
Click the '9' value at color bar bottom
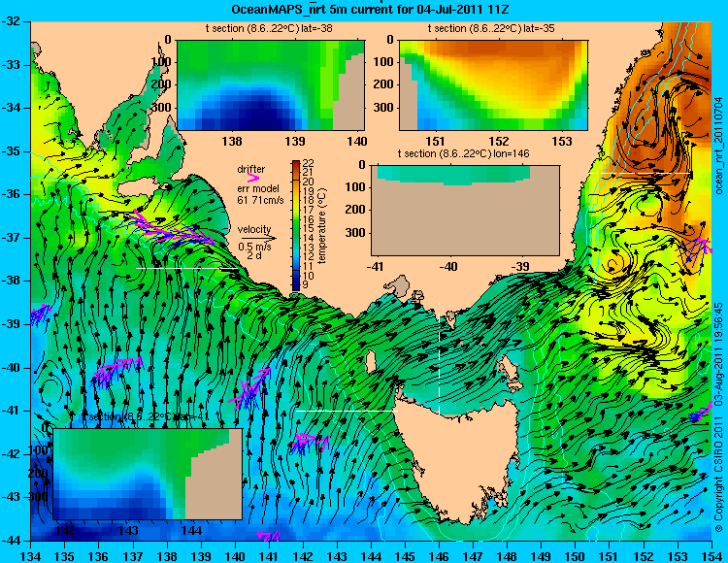[305, 285]
